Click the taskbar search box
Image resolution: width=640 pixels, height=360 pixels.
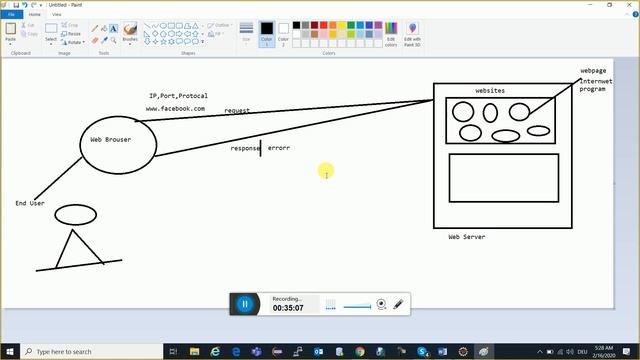click(91, 351)
